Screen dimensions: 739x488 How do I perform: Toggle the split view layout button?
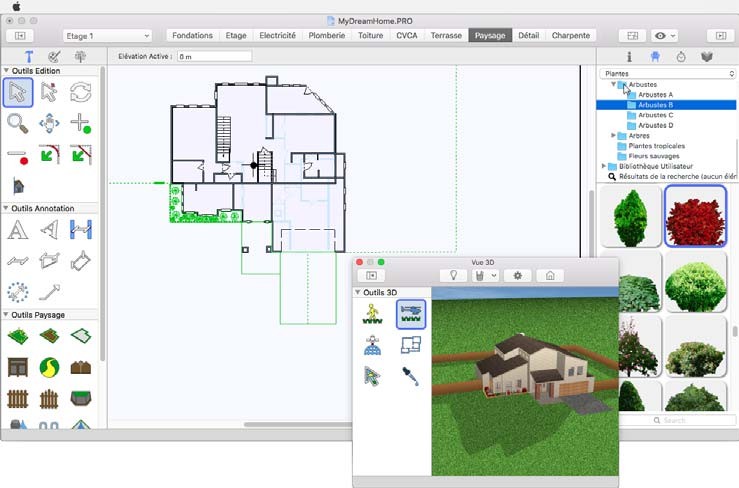(632, 35)
